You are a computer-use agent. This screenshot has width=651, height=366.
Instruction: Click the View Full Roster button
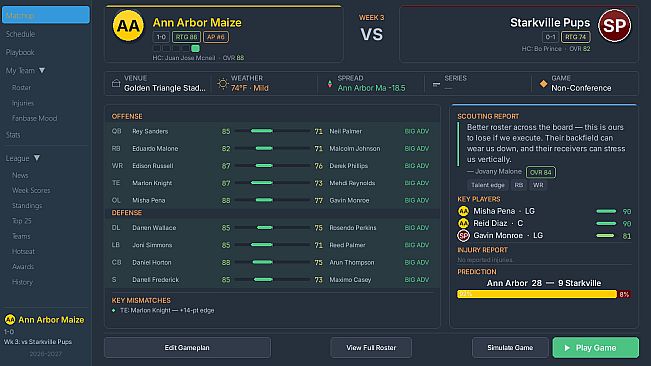point(371,348)
